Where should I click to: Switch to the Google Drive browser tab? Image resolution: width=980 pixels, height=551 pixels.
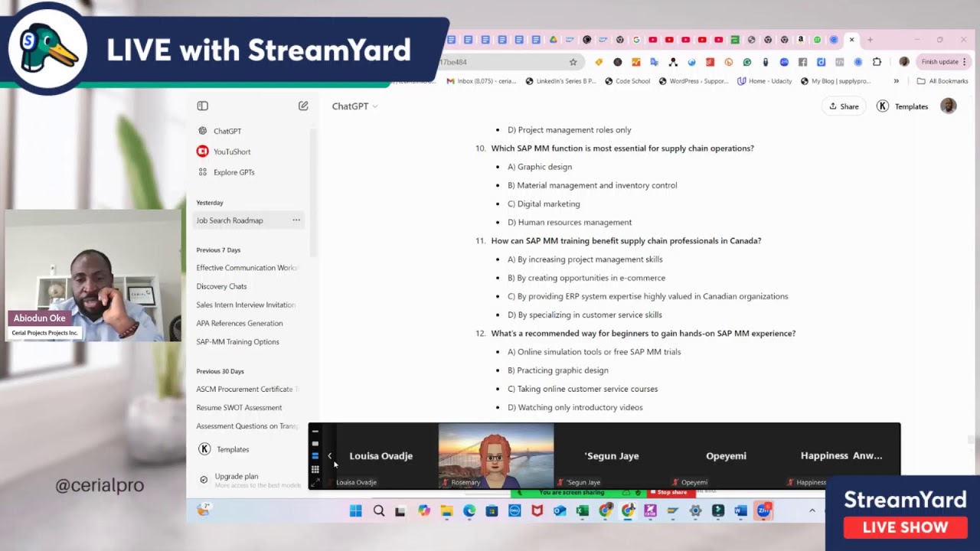point(553,40)
